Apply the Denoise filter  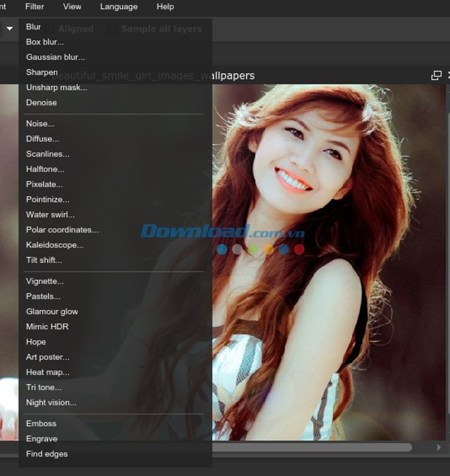(41, 103)
